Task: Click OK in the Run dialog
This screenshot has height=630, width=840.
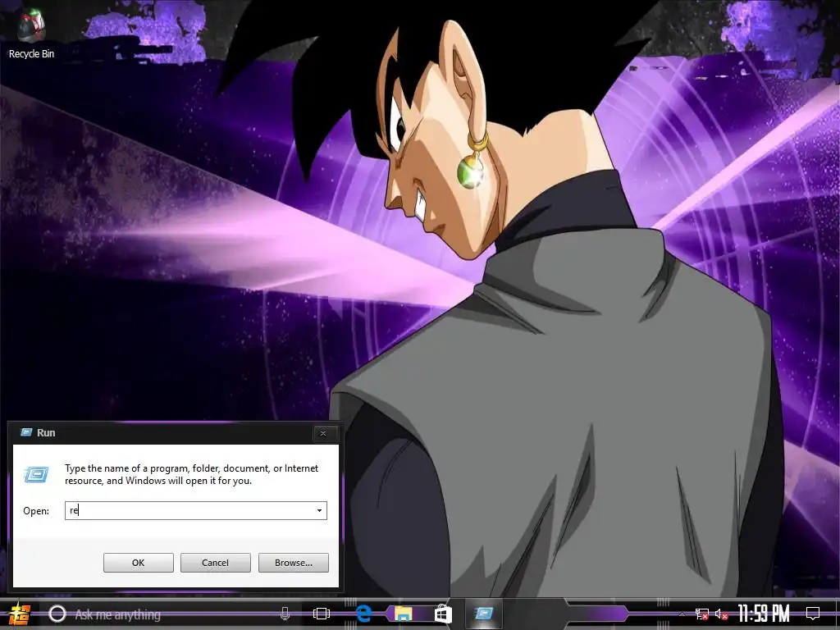Action: tap(138, 563)
